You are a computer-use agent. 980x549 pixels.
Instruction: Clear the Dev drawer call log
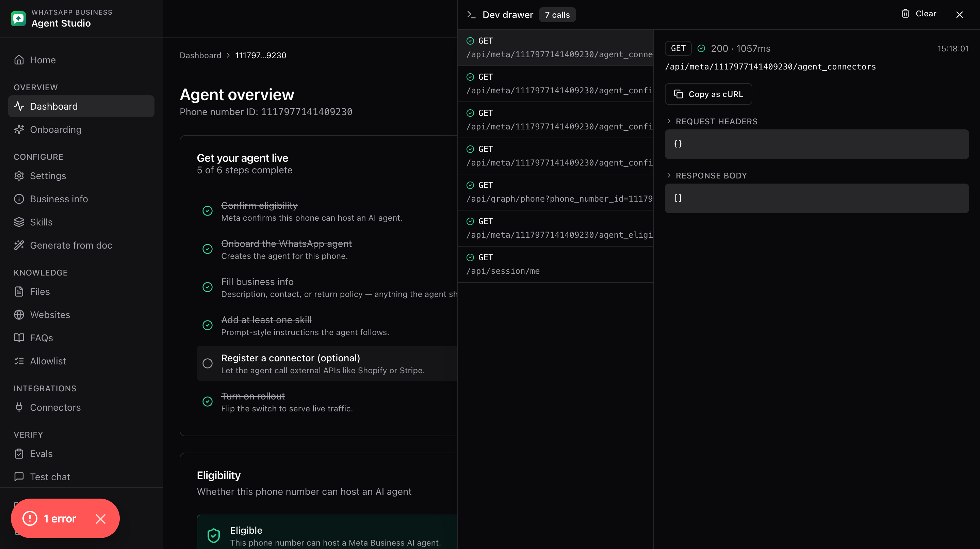919,14
